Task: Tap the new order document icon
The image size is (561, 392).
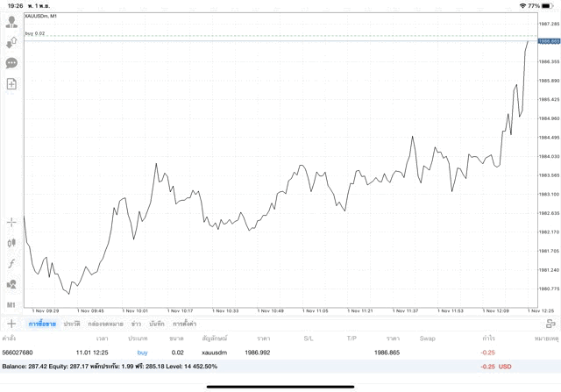Action: click(11, 84)
